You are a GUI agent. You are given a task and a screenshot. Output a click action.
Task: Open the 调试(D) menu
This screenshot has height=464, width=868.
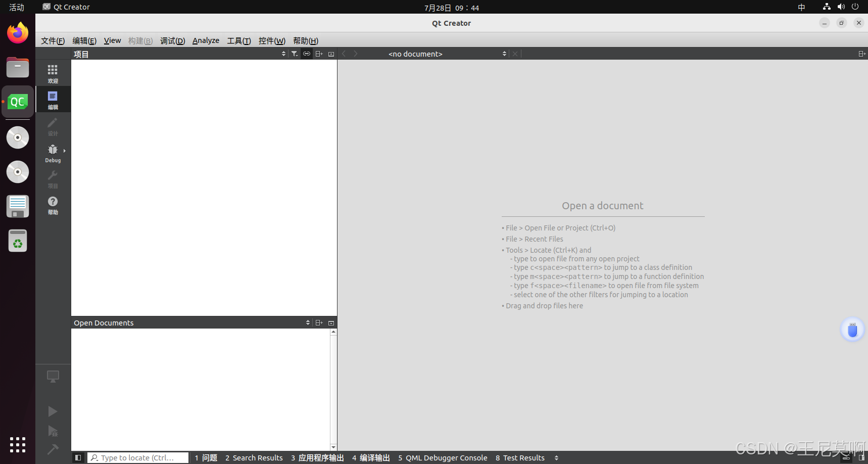coord(172,40)
